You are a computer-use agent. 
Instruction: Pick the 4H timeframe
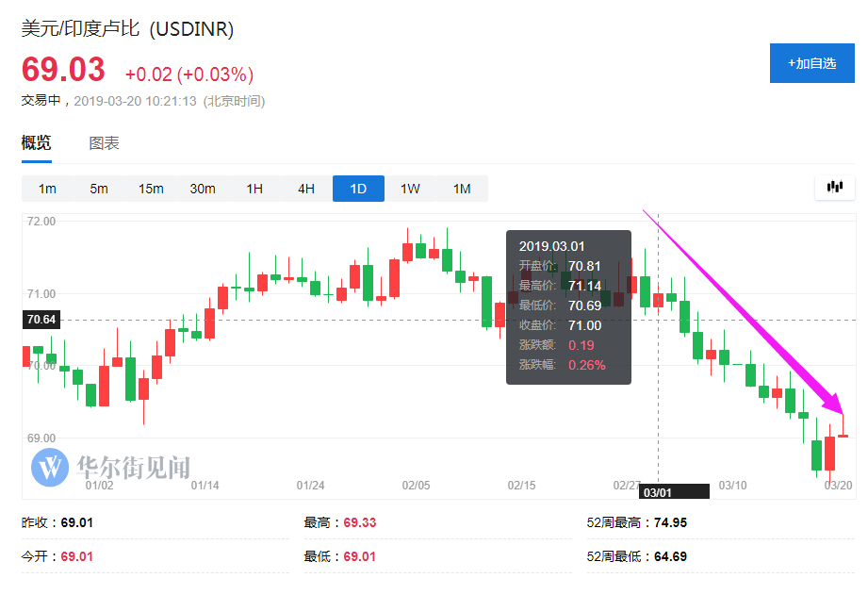(x=306, y=189)
